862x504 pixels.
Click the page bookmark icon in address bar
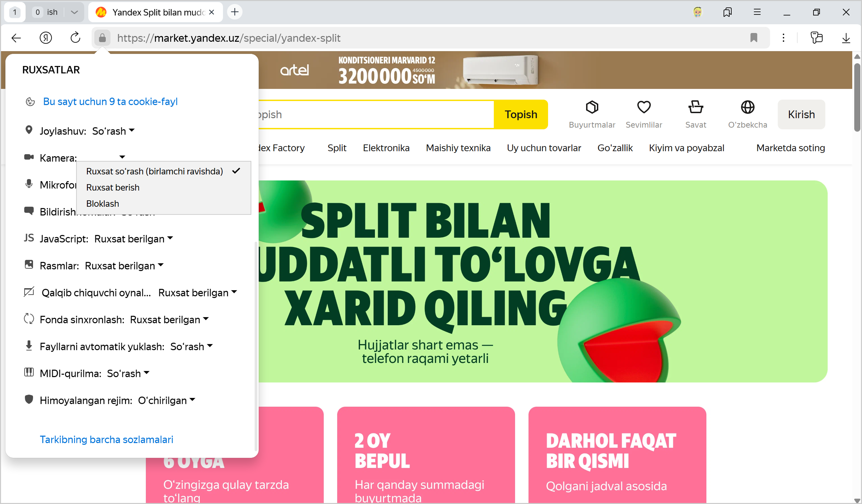(754, 38)
